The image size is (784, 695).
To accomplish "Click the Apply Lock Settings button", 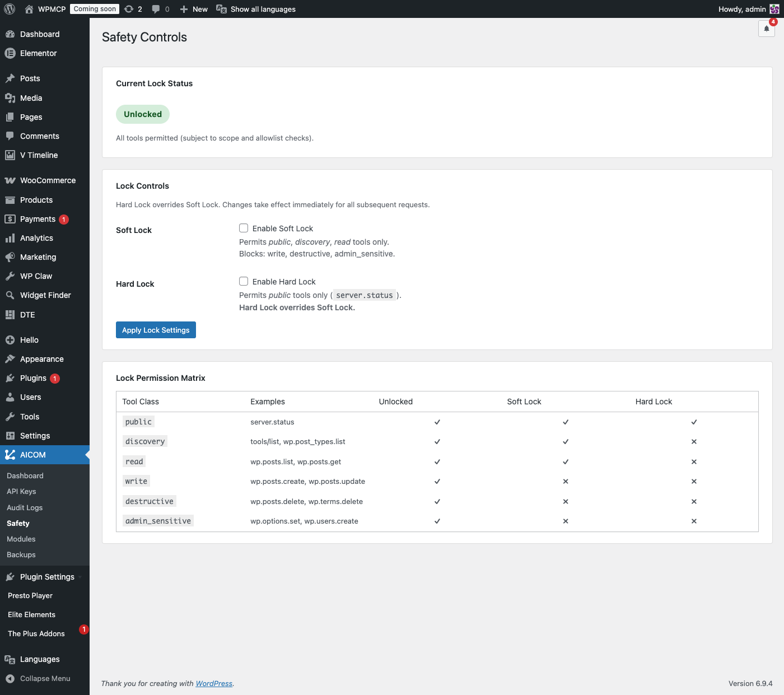I will pos(156,330).
